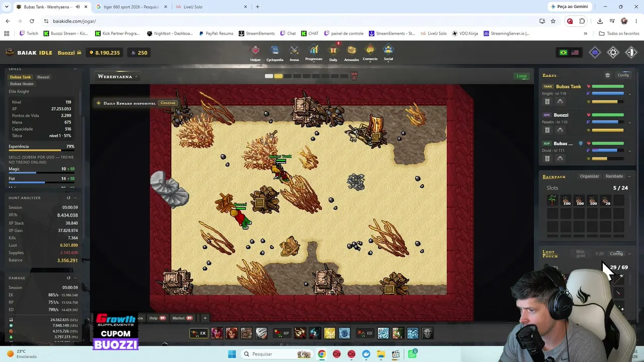Toggle the Loop hunting mode
Image resolution: width=644 pixels, height=362 pixels.
(x=522, y=76)
